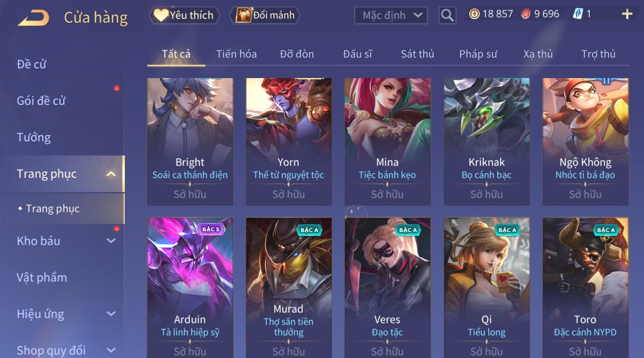Select the Tiến hóa tab
The width and height of the screenshot is (644, 358).
tap(236, 54)
